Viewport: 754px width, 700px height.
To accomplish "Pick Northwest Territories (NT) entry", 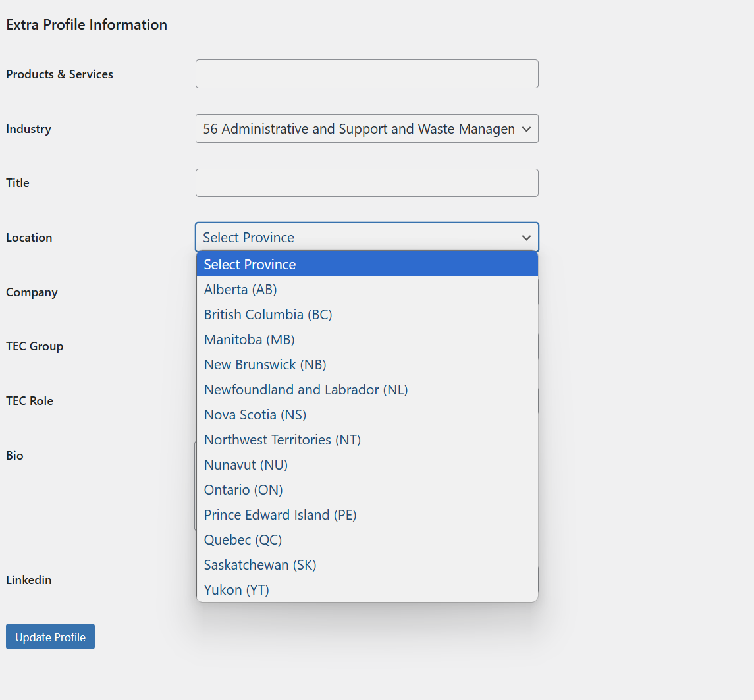I will tap(282, 440).
